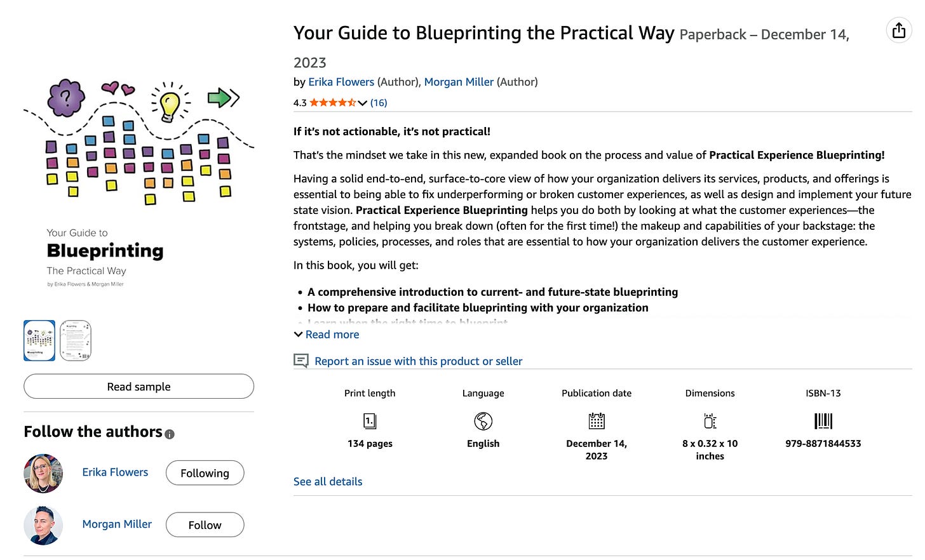The width and height of the screenshot is (925, 560).
Task: Toggle Following button for Erika Flowers
Action: pyautogui.click(x=205, y=473)
